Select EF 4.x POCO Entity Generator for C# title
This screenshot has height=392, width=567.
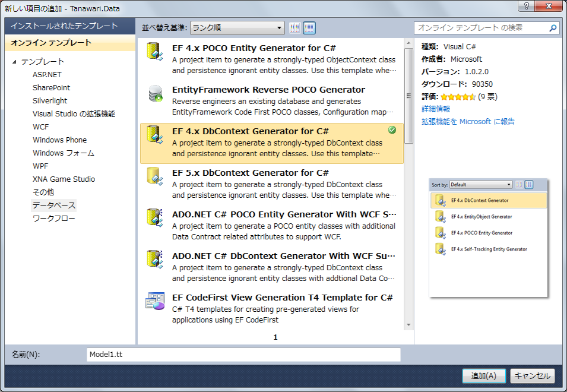tap(254, 48)
